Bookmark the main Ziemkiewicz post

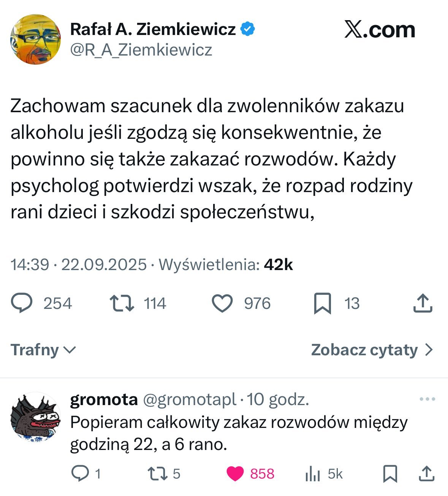pyautogui.click(x=322, y=304)
